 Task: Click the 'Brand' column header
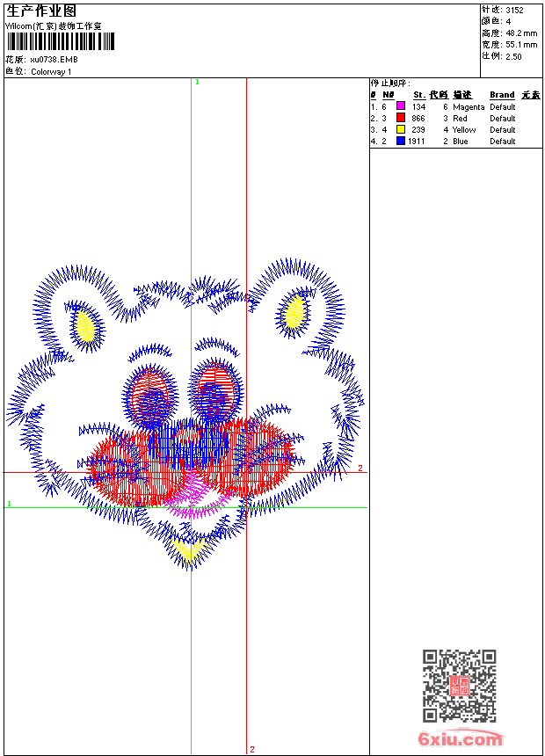coord(502,95)
